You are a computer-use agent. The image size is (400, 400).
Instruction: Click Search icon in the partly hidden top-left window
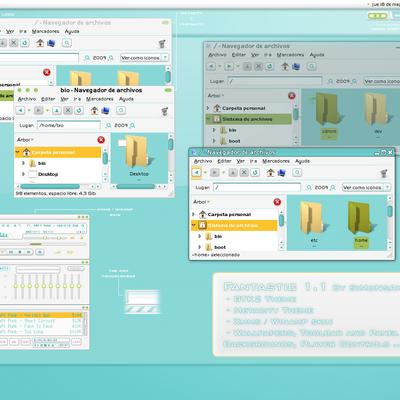tap(67, 43)
